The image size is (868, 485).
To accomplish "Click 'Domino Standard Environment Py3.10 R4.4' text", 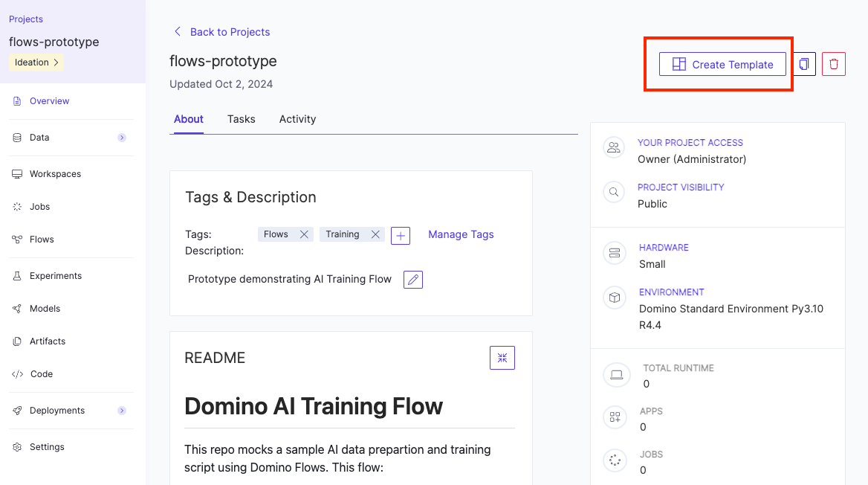I will (x=731, y=317).
